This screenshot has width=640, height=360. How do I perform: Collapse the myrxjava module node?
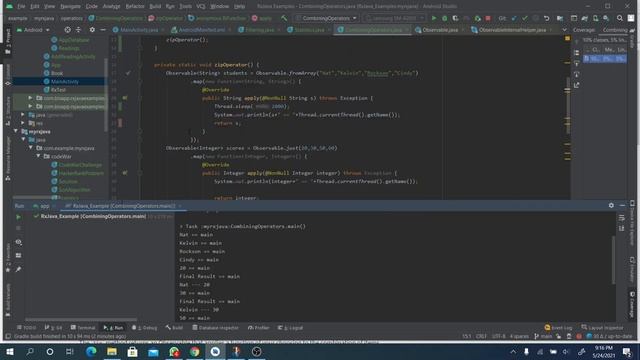pyautogui.click(x=16, y=131)
